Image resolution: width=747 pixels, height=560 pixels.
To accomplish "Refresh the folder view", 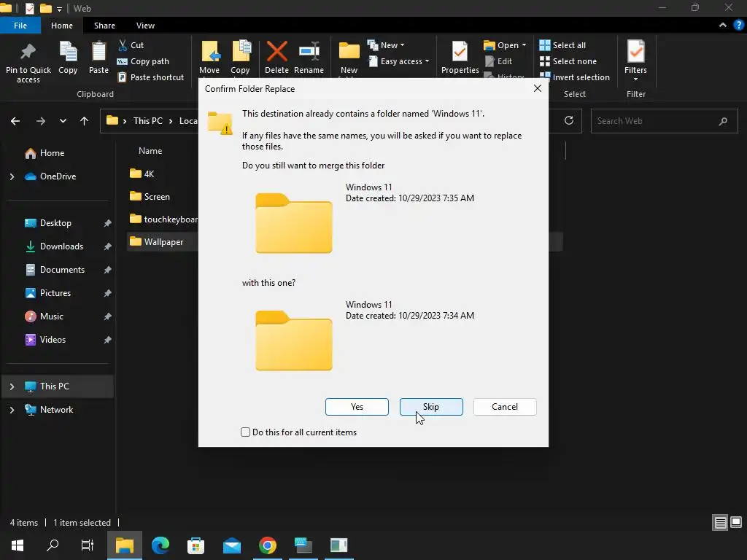I will tap(569, 120).
